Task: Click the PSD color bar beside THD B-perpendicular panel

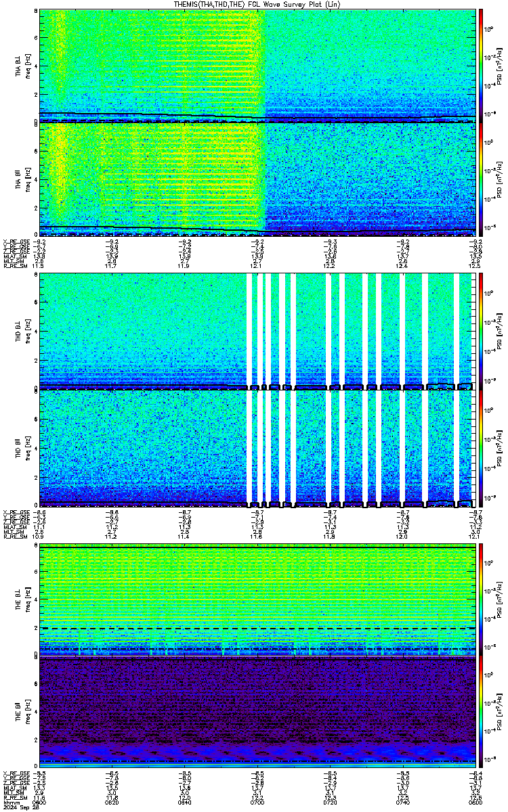Action: (481, 333)
